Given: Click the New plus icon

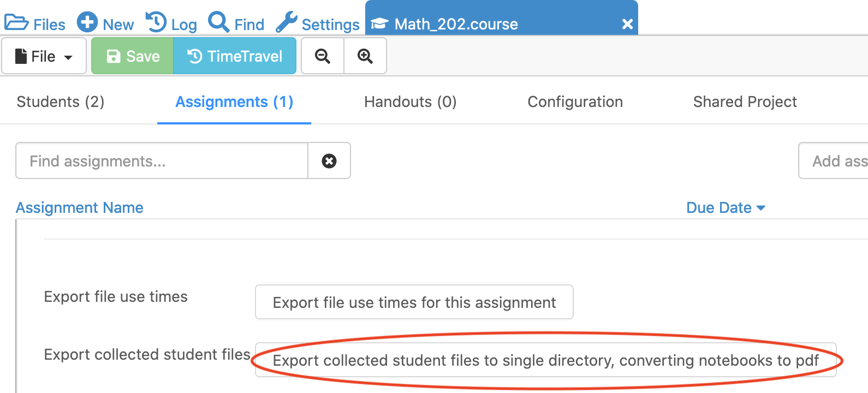Looking at the screenshot, I should pyautogui.click(x=87, y=22).
